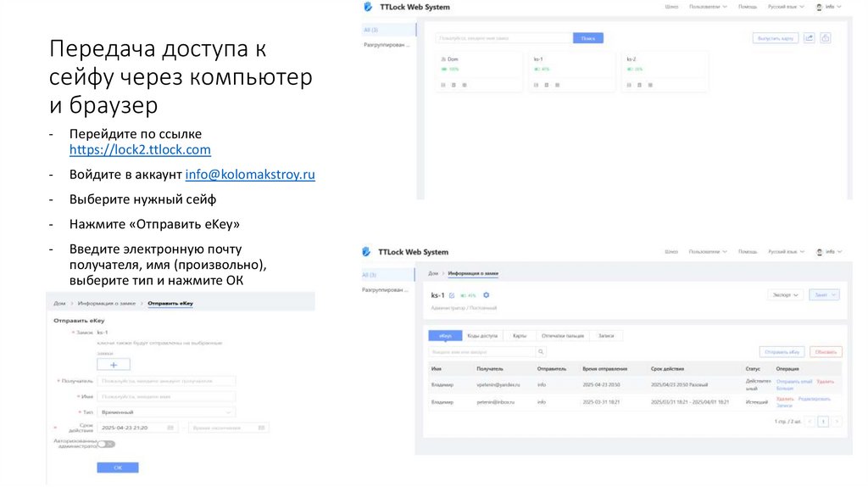Click blue Поиск search button
The width and height of the screenshot is (868, 487).
tap(588, 38)
